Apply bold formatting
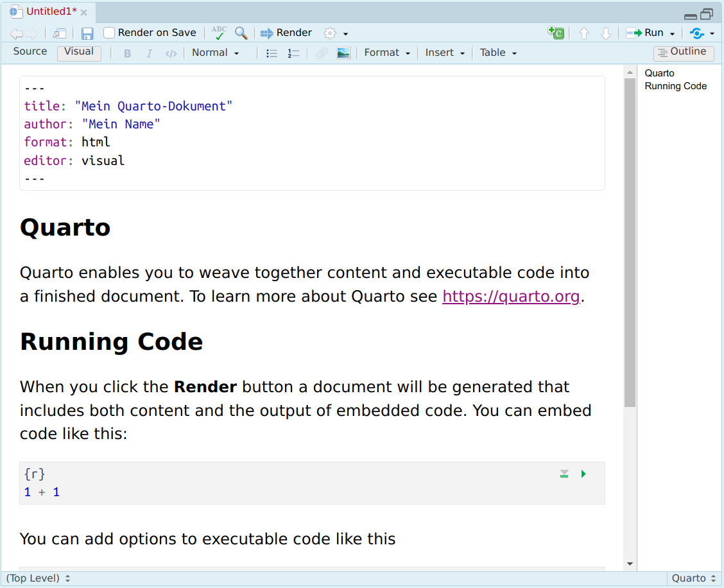 pyautogui.click(x=128, y=53)
